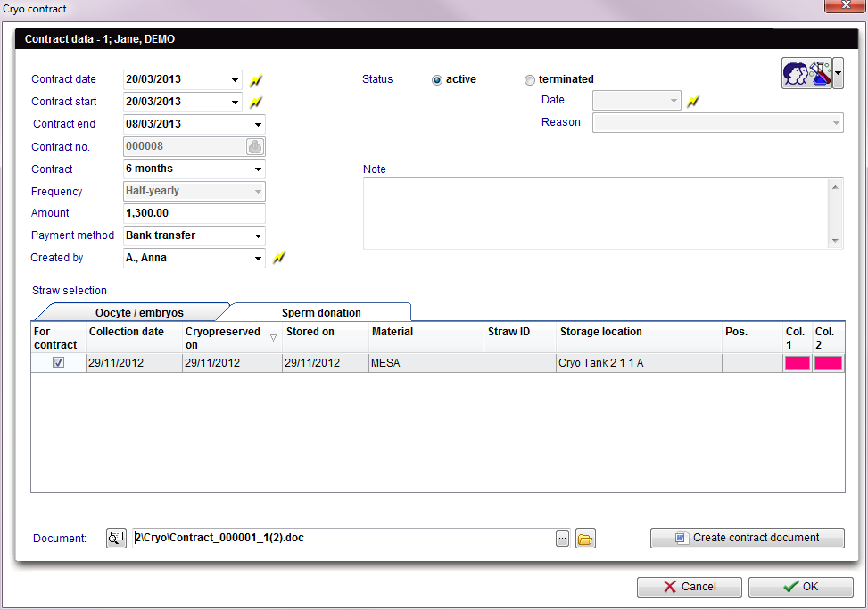The height and width of the screenshot is (610, 868).
Task: Expand the termination Reason dropdown
Action: coord(836,123)
